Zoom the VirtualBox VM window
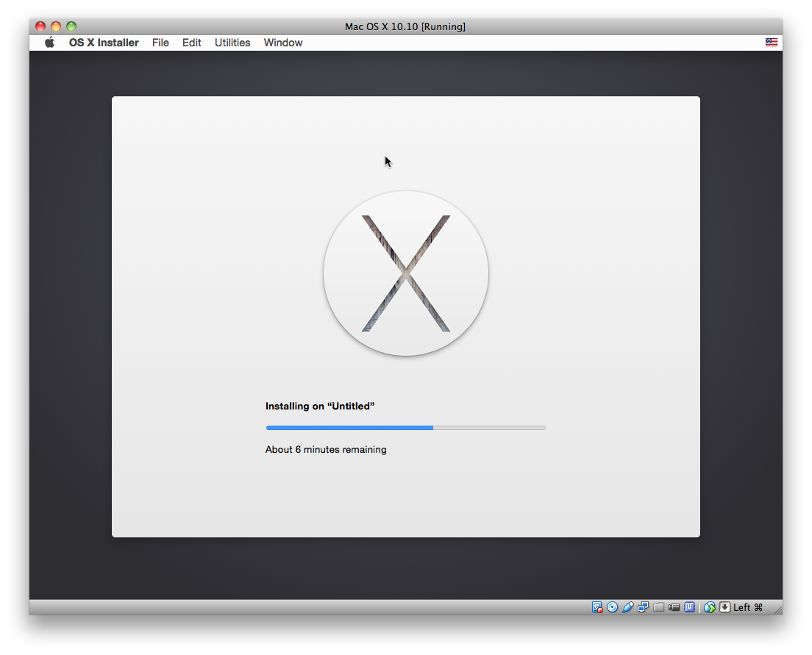This screenshot has height=655, width=812. [71, 26]
